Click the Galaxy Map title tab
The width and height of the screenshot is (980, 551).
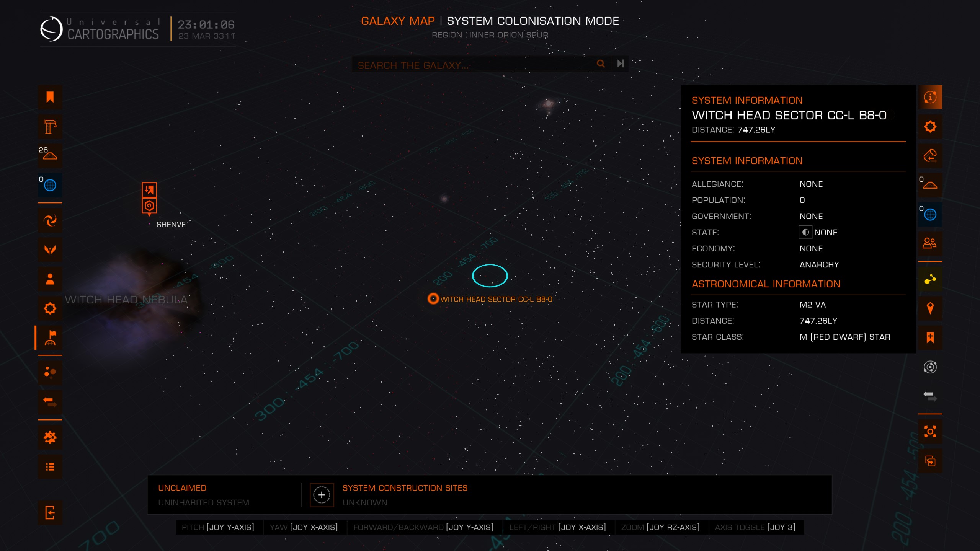398,21
